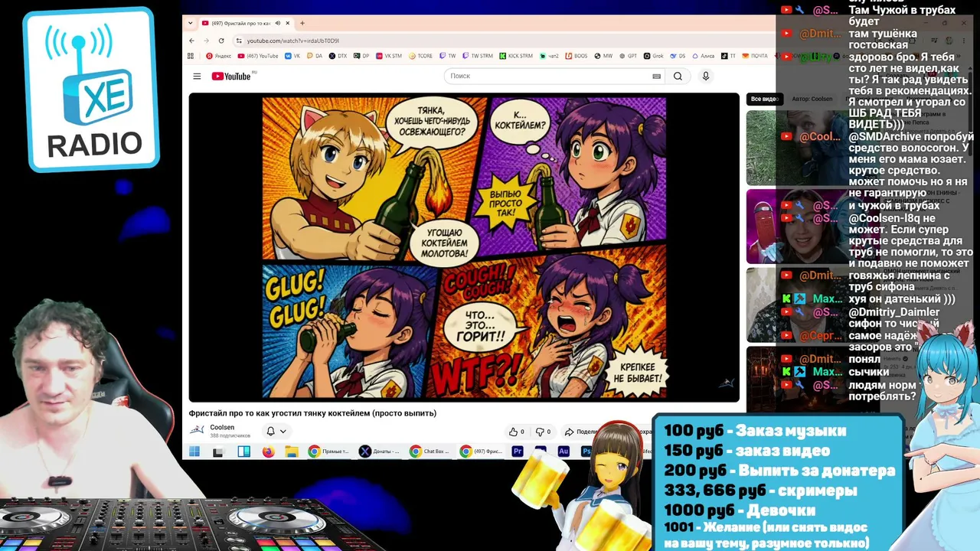
Task: Open the Windows widgets panel icon
Action: pos(243,452)
